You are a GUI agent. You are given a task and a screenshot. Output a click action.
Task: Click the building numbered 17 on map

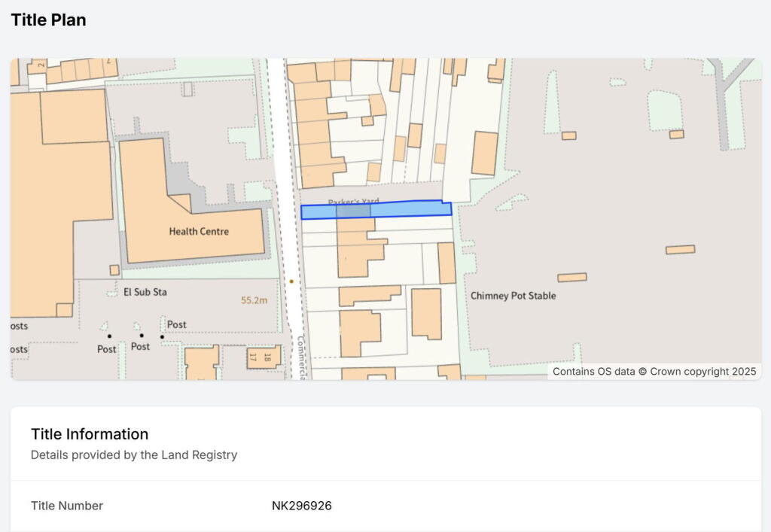tap(254, 357)
